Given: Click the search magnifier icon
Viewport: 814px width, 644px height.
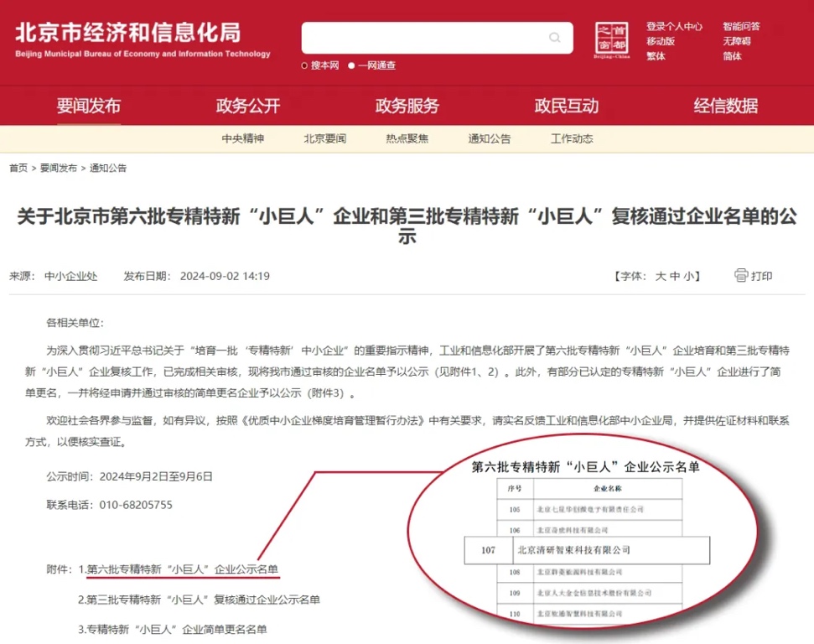Looking at the screenshot, I should tap(554, 38).
